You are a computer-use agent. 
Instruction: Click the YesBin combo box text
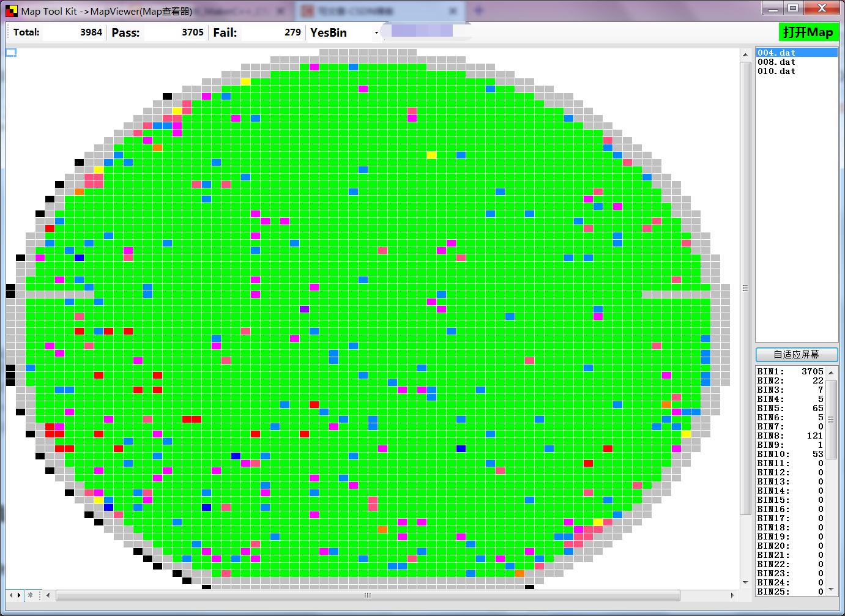tap(329, 32)
